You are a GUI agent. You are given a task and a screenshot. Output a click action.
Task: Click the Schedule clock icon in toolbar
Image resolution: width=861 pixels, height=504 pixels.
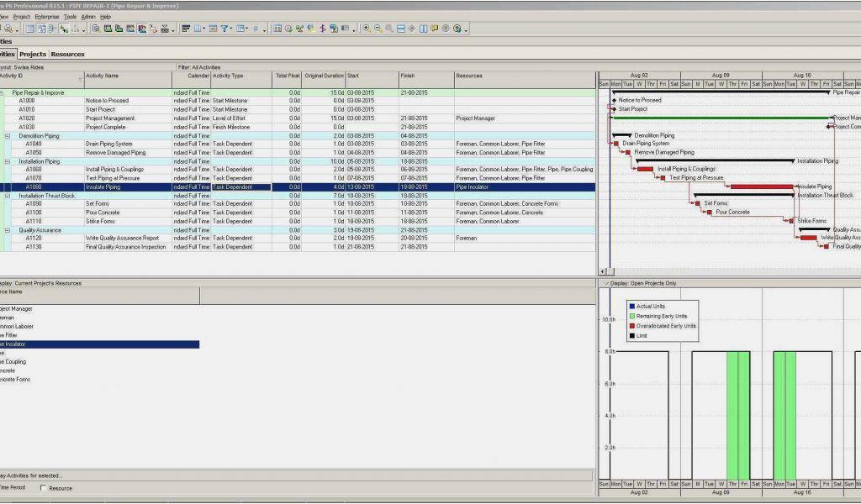pyautogui.click(x=288, y=29)
